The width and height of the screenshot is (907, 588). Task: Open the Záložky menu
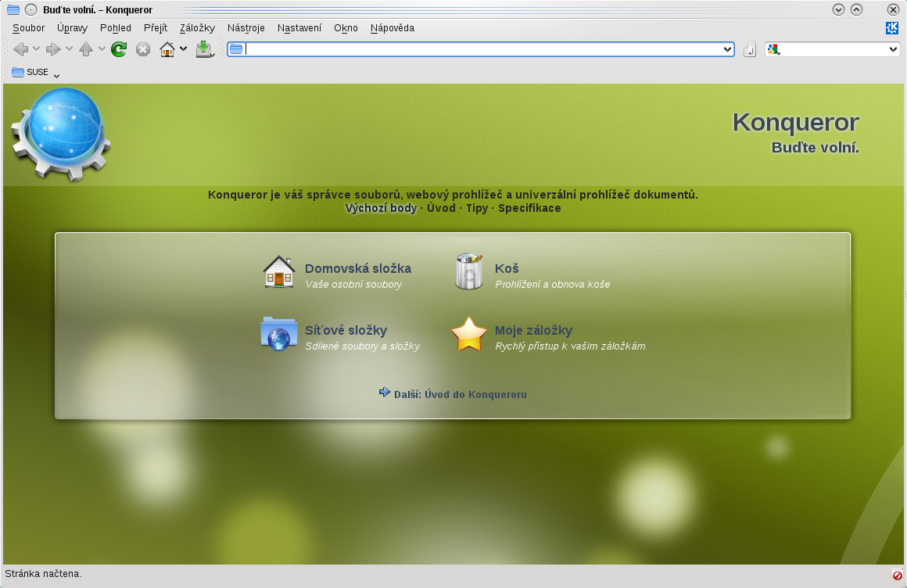[x=197, y=28]
